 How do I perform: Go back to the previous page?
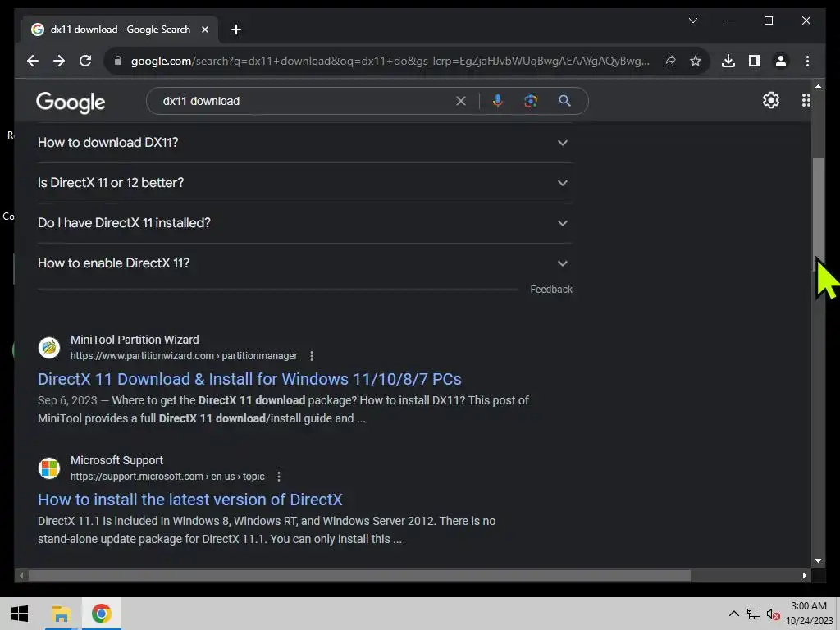pos(33,61)
